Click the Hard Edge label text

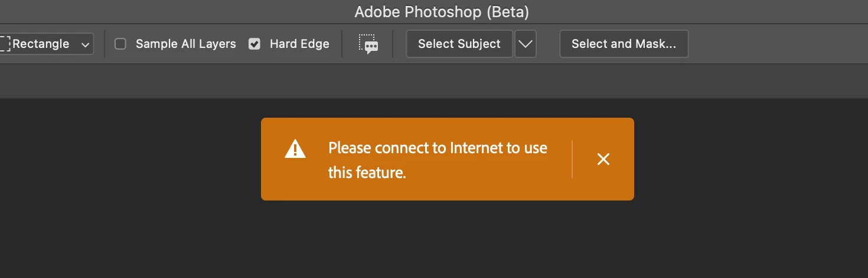[299, 44]
